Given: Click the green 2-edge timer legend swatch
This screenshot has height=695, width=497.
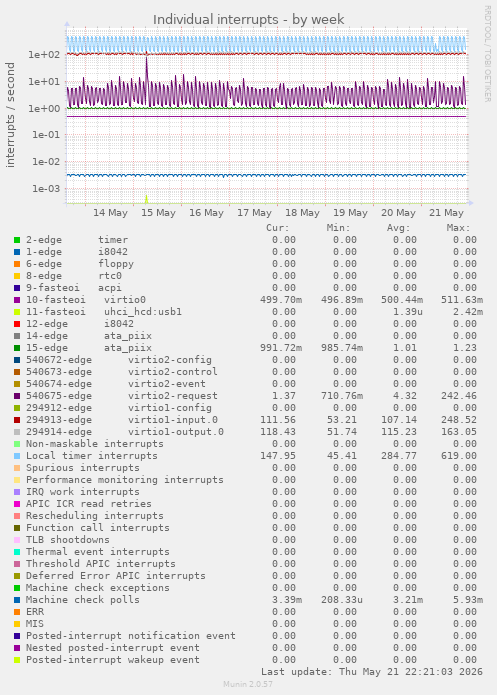Looking at the screenshot, I should click(17, 240).
